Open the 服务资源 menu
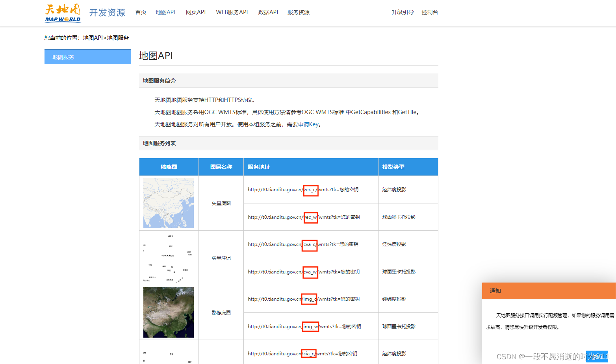The image size is (616, 364). [x=299, y=12]
